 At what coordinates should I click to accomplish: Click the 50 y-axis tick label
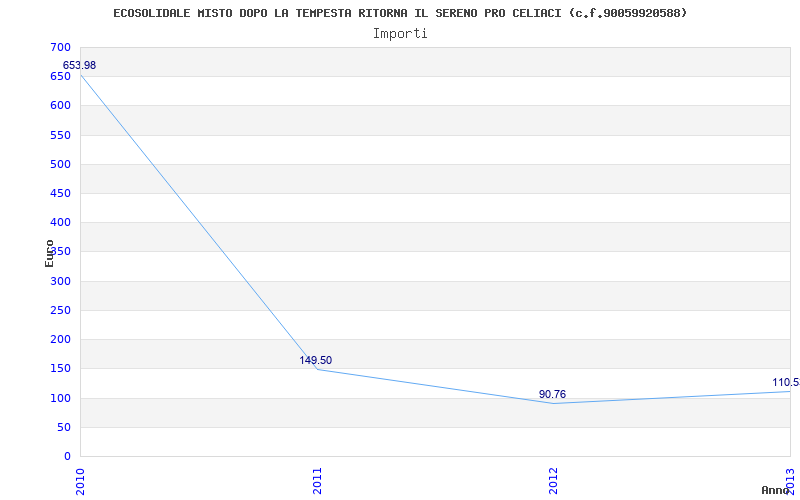[x=64, y=428]
